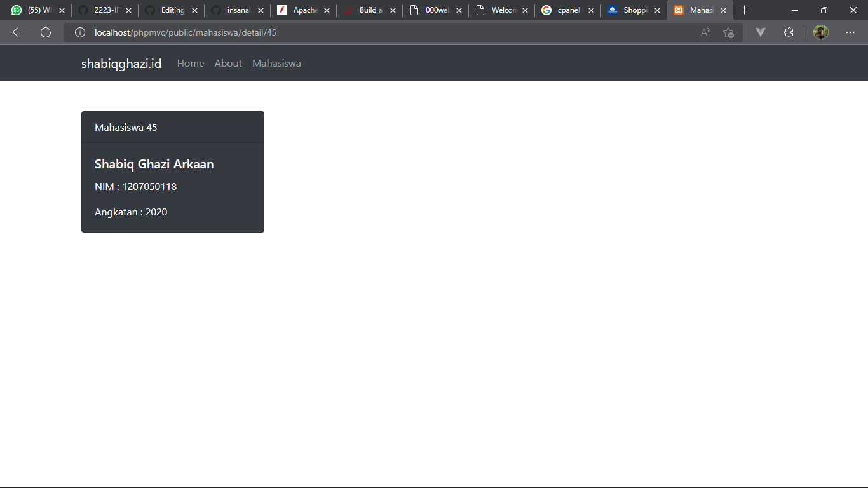868x488 pixels.
Task: Add current page to favorites via star icon
Action: click(728, 32)
